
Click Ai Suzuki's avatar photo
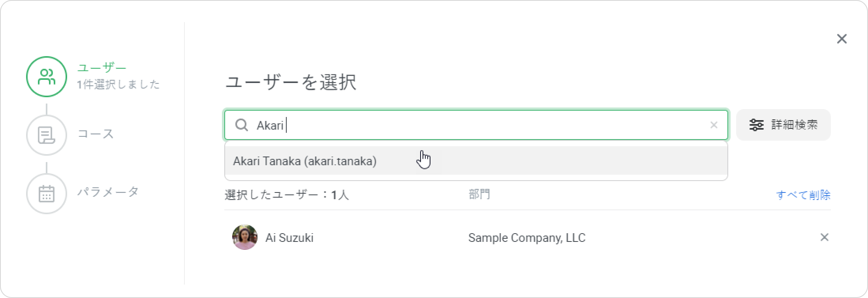click(245, 238)
